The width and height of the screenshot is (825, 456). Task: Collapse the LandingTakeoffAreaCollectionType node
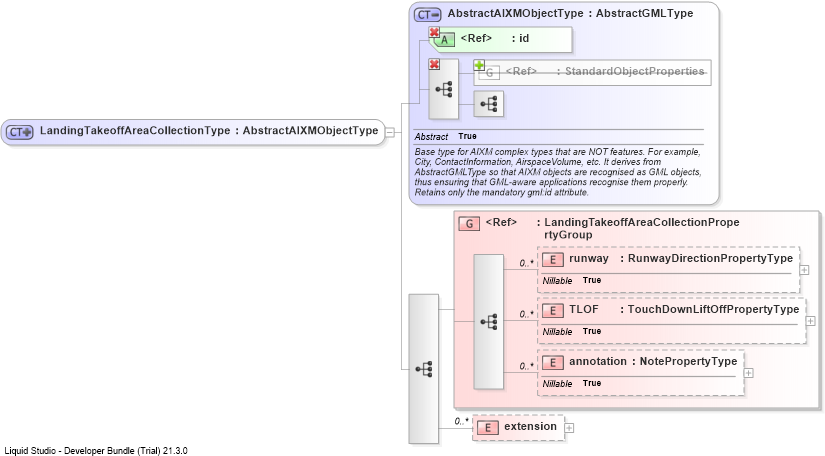[390, 132]
